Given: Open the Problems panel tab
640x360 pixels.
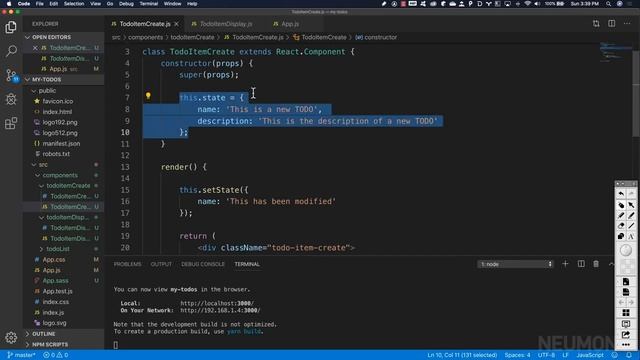Looking at the screenshot, I should point(127,264).
